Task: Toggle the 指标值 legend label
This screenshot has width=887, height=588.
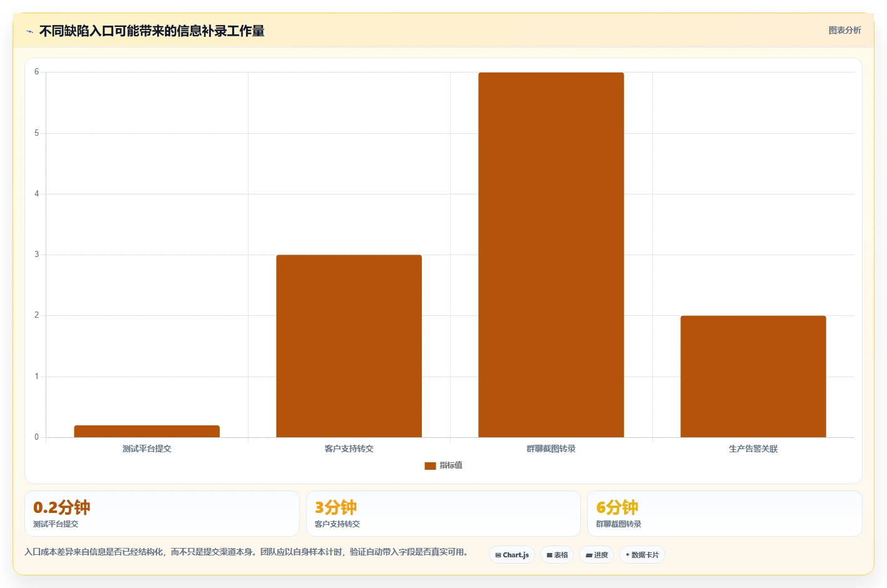Action: point(451,465)
